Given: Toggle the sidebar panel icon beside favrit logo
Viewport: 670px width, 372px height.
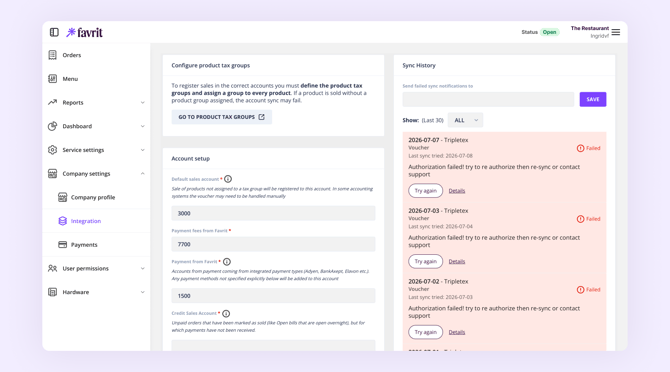Looking at the screenshot, I should 54,32.
